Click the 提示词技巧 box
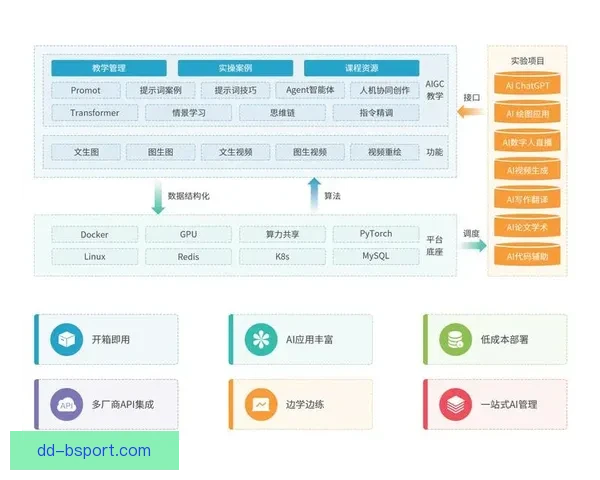600x480 pixels. click(235, 90)
